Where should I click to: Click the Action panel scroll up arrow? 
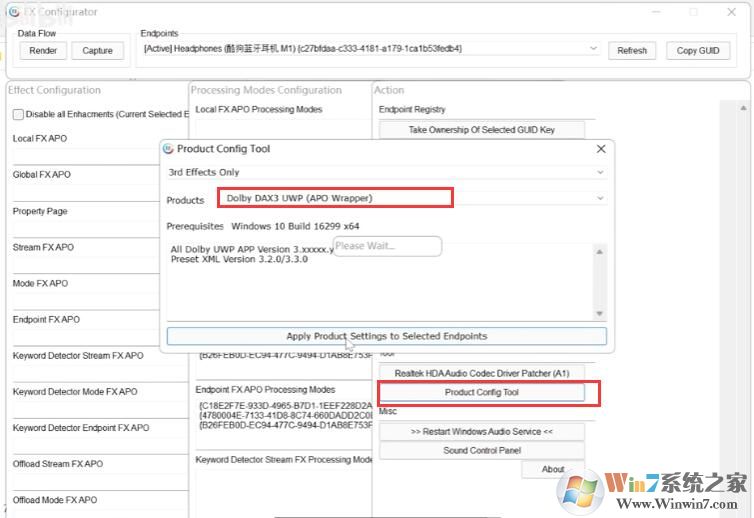pyautogui.click(x=743, y=108)
